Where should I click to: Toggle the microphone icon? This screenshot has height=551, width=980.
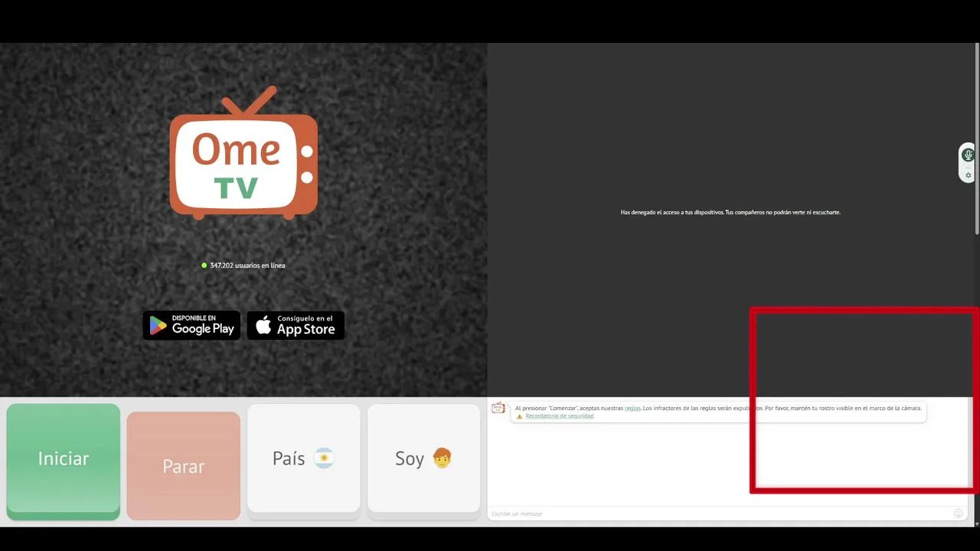(968, 155)
